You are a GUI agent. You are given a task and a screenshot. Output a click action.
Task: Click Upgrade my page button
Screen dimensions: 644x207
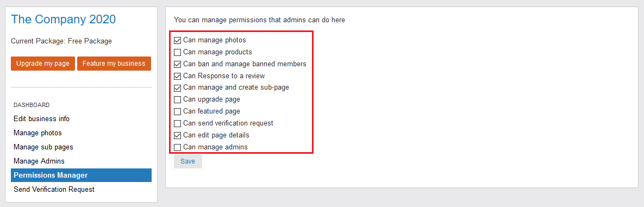click(43, 64)
